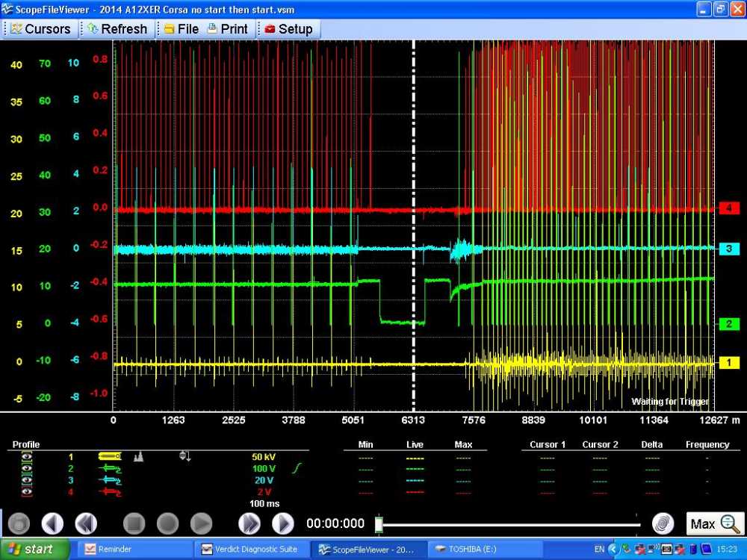The height and width of the screenshot is (560, 747).
Task: Toggle channel 4 red trace visibility
Action: (27, 492)
